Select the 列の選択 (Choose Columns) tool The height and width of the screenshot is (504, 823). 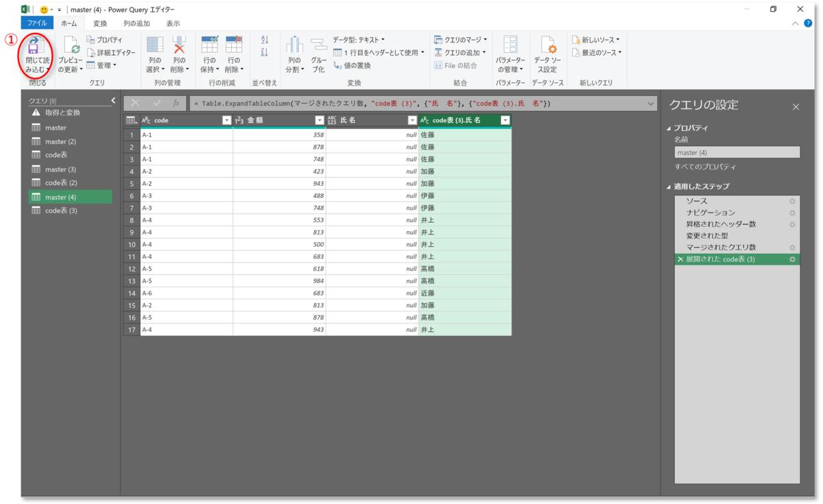156,55
